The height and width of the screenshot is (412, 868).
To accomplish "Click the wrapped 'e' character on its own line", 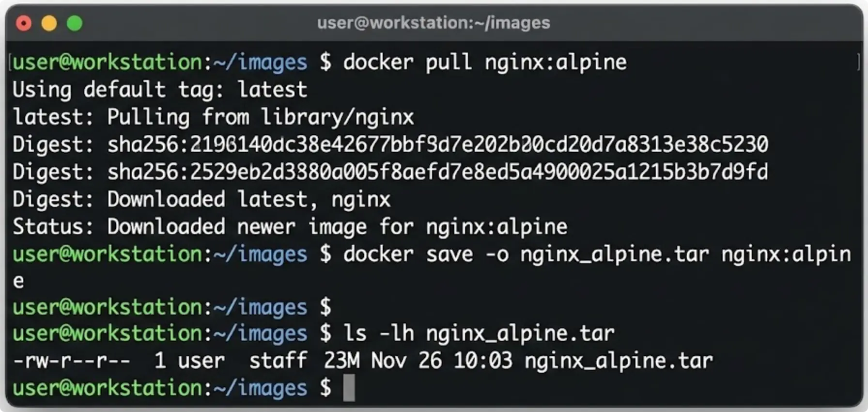I will 18,282.
